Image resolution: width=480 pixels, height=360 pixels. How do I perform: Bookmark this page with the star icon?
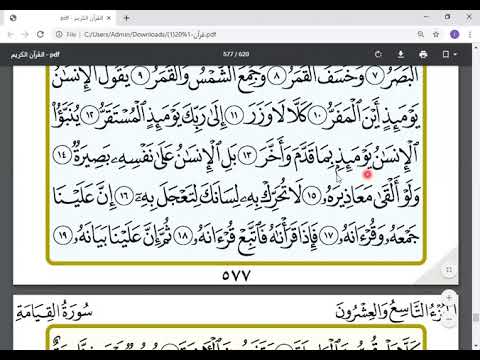tap(436, 34)
